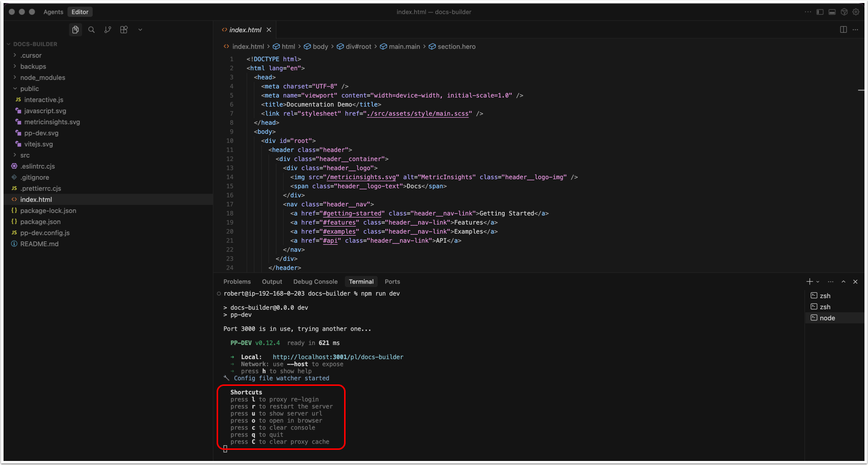Toggle the primary sidebar layout icon

820,12
